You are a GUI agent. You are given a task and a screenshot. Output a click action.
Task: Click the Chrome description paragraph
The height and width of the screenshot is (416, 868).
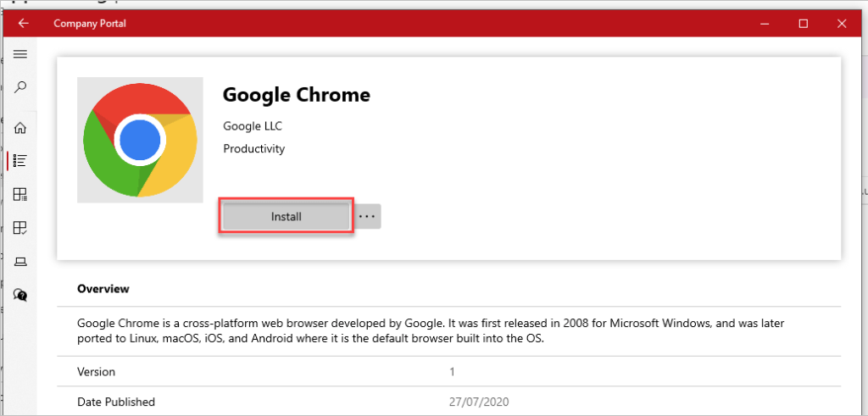click(x=431, y=330)
